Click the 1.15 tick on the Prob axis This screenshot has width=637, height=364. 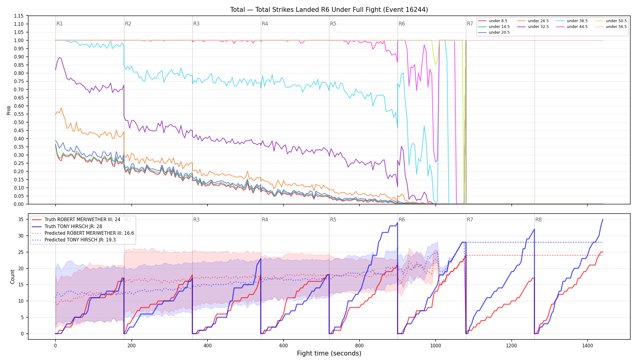[19, 16]
